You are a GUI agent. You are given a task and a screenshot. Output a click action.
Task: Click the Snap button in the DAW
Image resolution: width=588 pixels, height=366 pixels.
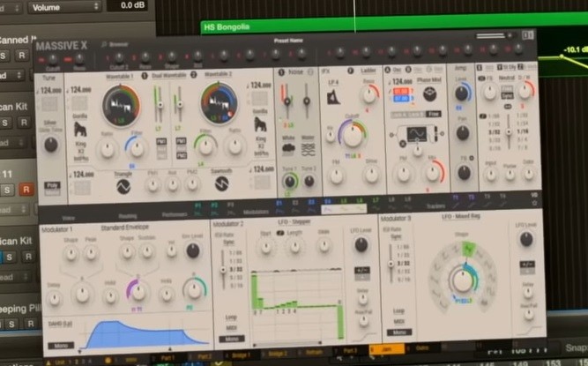click(x=576, y=347)
